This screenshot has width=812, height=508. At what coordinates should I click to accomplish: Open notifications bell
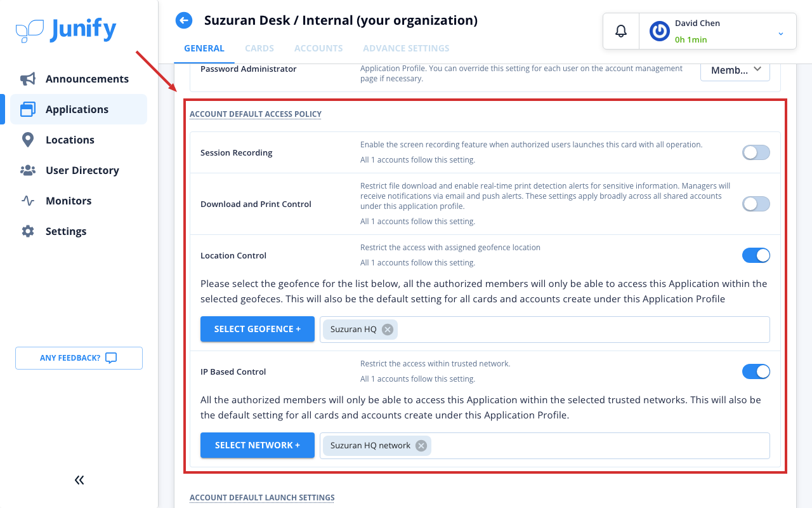(x=621, y=31)
